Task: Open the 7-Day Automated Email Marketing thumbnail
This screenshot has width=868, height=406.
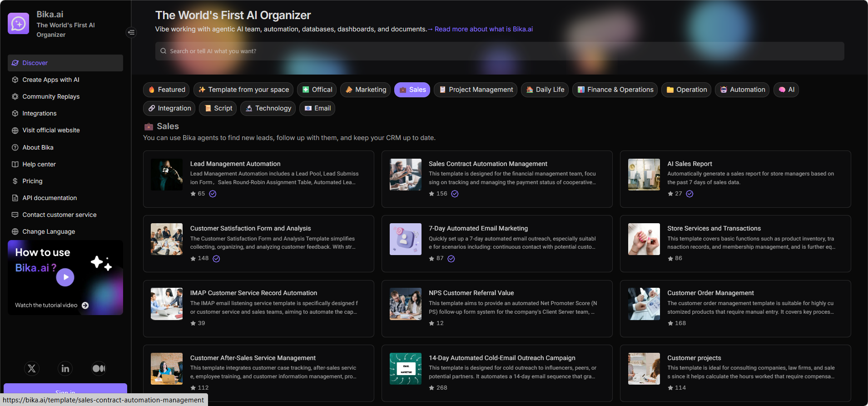Action: point(405,239)
